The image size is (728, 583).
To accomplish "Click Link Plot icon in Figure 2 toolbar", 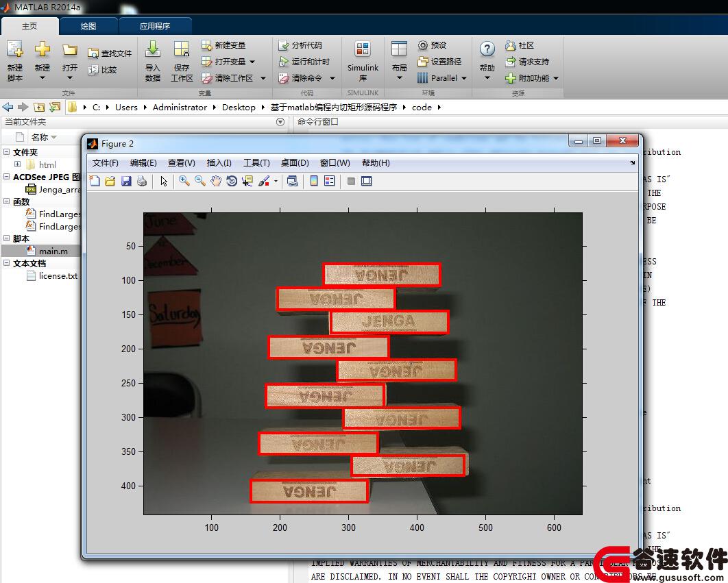I will (293, 181).
